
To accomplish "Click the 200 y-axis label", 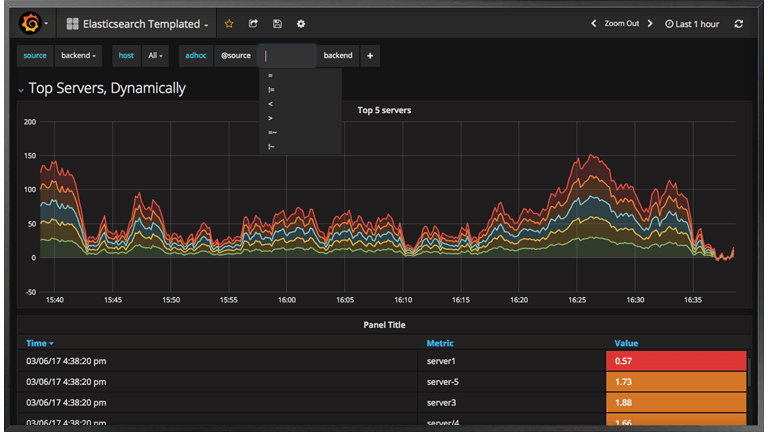I will (30, 122).
